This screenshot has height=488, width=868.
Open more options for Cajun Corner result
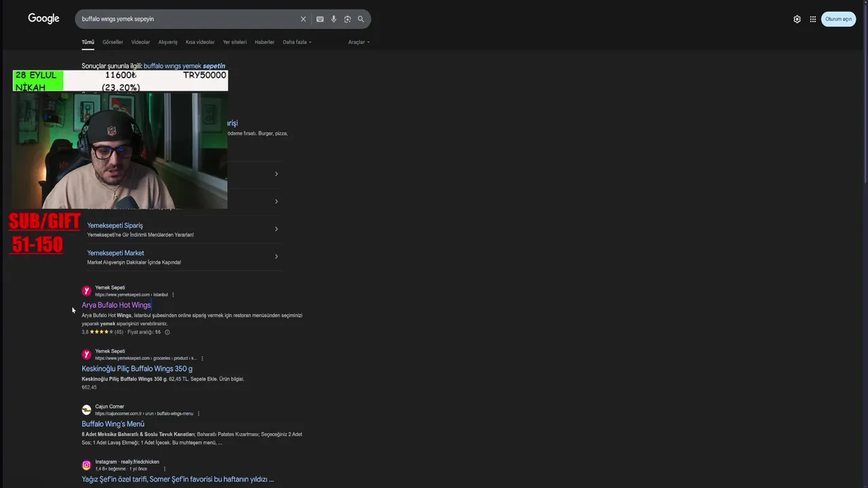point(199,413)
